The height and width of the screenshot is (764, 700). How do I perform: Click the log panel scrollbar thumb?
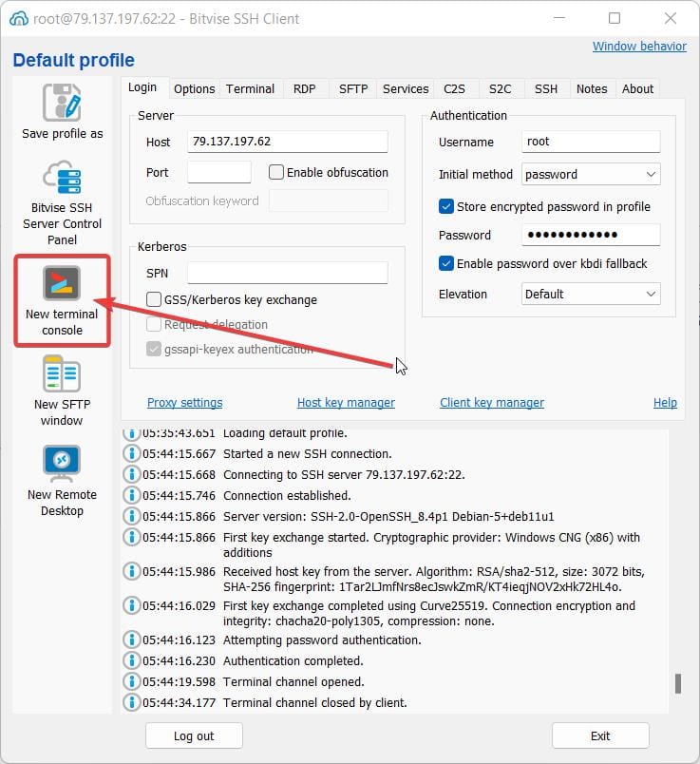677,684
